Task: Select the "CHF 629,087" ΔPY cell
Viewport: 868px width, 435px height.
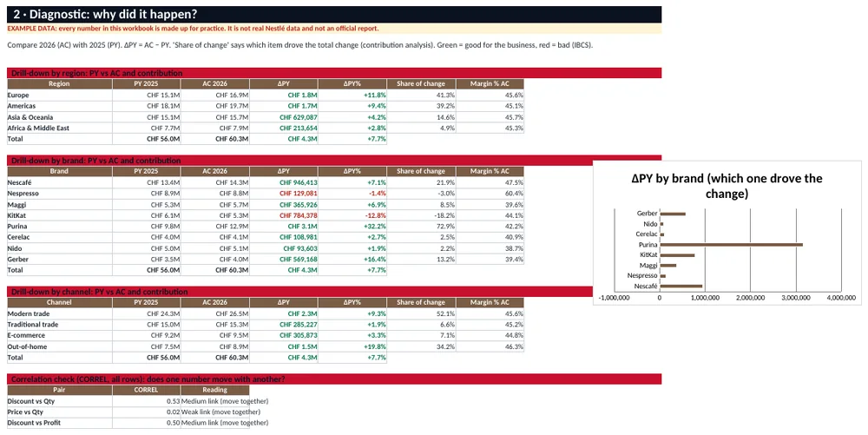Action: point(284,116)
